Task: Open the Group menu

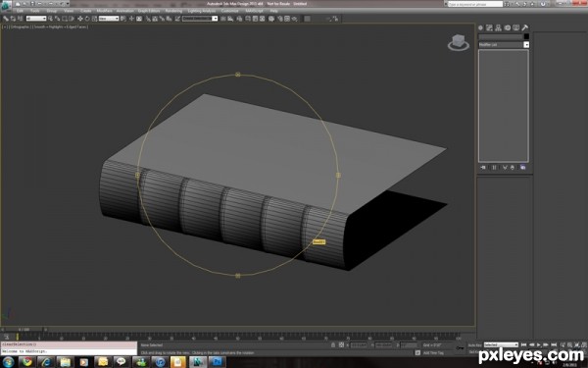Action: tap(51, 11)
